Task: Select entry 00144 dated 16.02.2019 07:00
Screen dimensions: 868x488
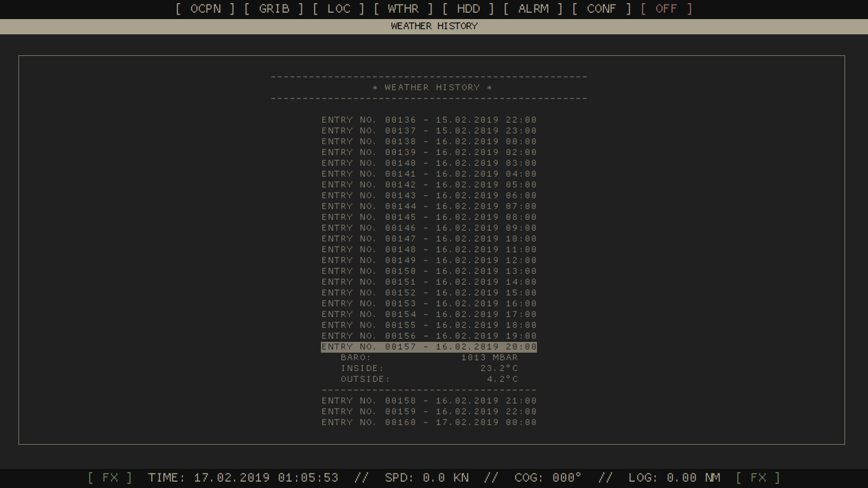Action: coord(429,207)
